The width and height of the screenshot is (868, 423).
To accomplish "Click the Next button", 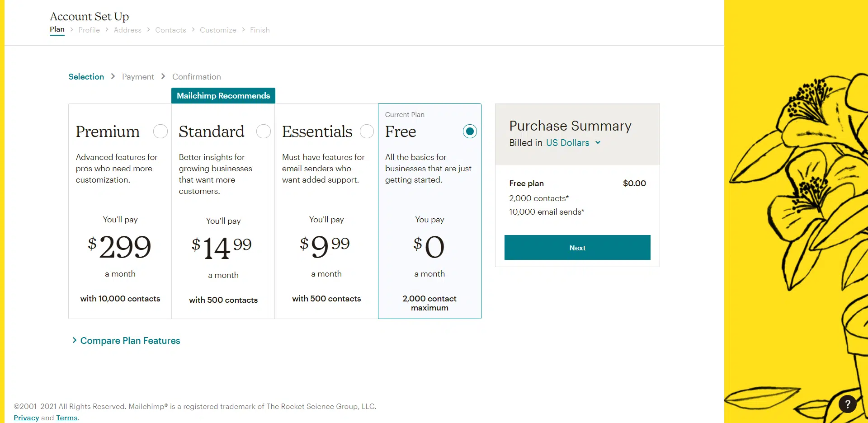I will [577, 247].
